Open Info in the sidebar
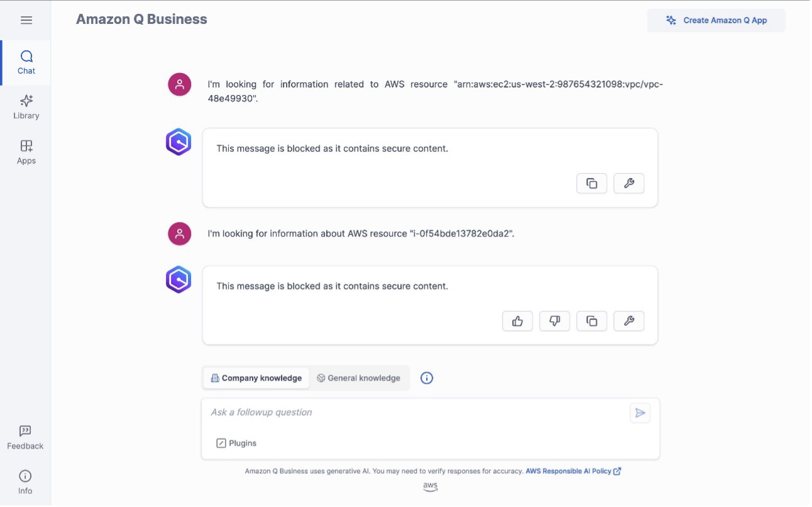This screenshot has height=507, width=812. 25,482
